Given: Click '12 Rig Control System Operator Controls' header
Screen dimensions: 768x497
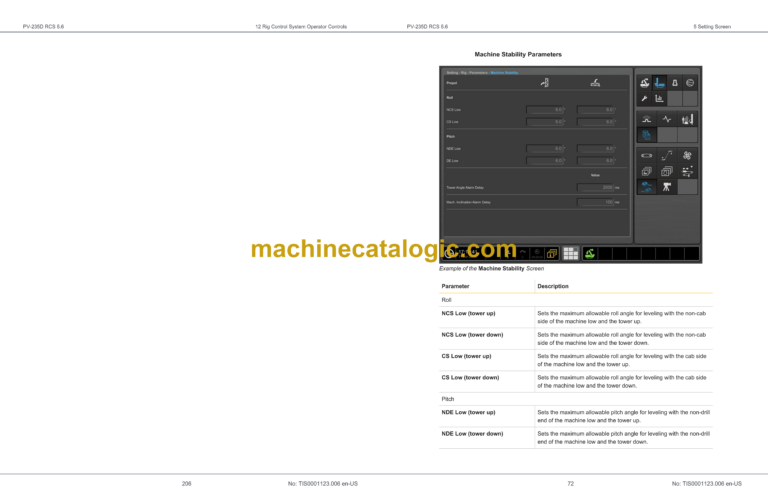Looking at the screenshot, I should pos(301,26).
